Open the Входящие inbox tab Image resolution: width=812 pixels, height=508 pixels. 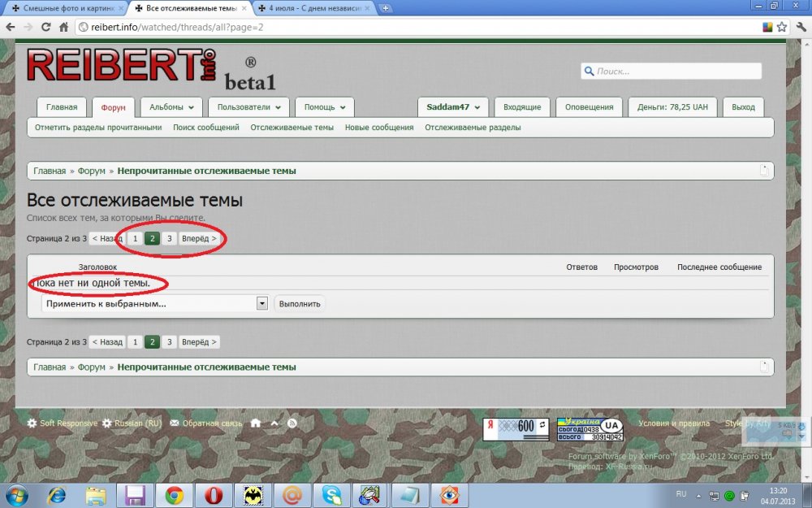[522, 107]
